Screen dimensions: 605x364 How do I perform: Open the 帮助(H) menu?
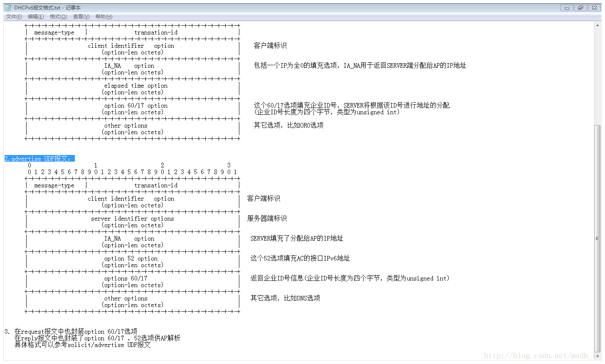[104, 17]
